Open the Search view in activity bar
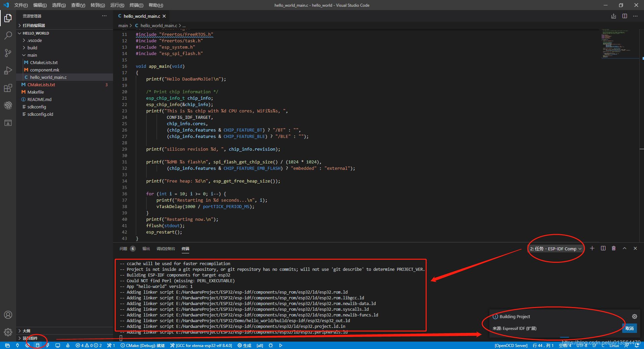This screenshot has height=349, width=644. 8,35
